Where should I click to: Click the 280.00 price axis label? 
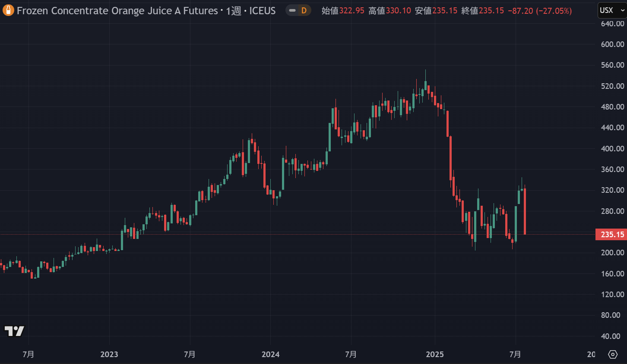[x=612, y=211]
